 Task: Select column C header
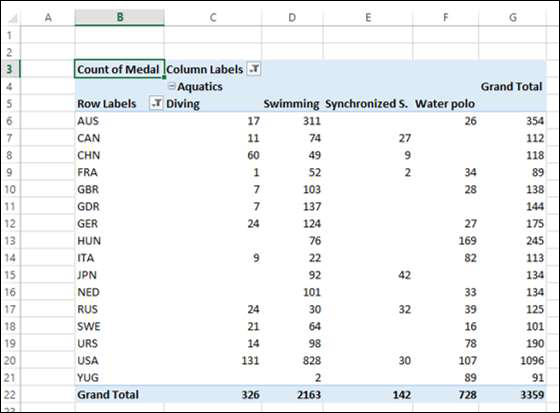coord(213,17)
